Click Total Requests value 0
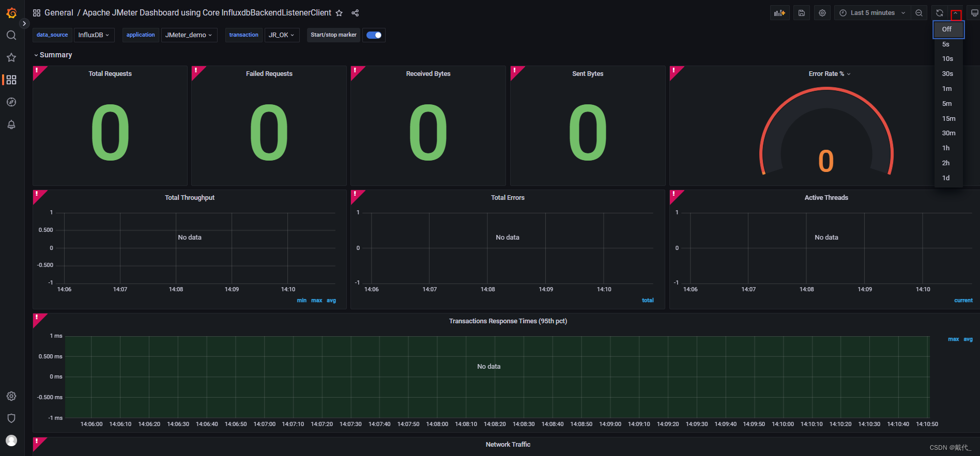This screenshot has height=456, width=980. tap(110, 132)
